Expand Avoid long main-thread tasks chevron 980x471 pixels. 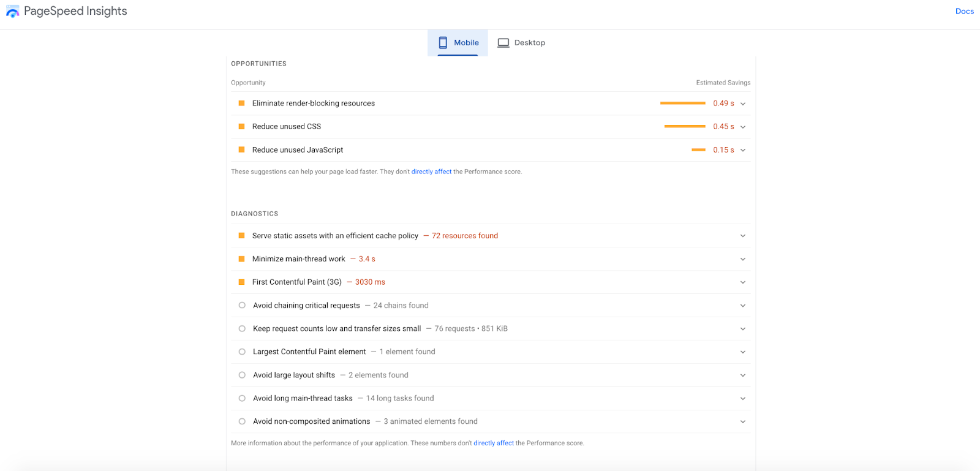(x=743, y=398)
